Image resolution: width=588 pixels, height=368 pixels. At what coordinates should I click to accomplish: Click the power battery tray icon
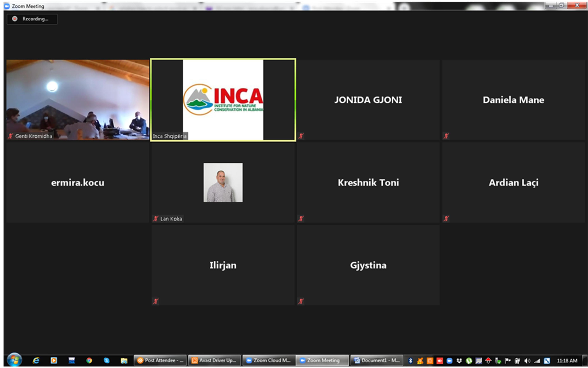coord(517,361)
